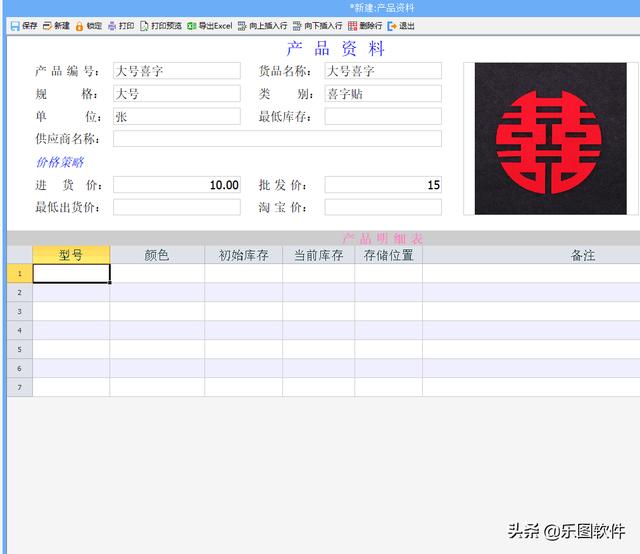
Task: Select the 最低库存 input field
Action: [383, 117]
